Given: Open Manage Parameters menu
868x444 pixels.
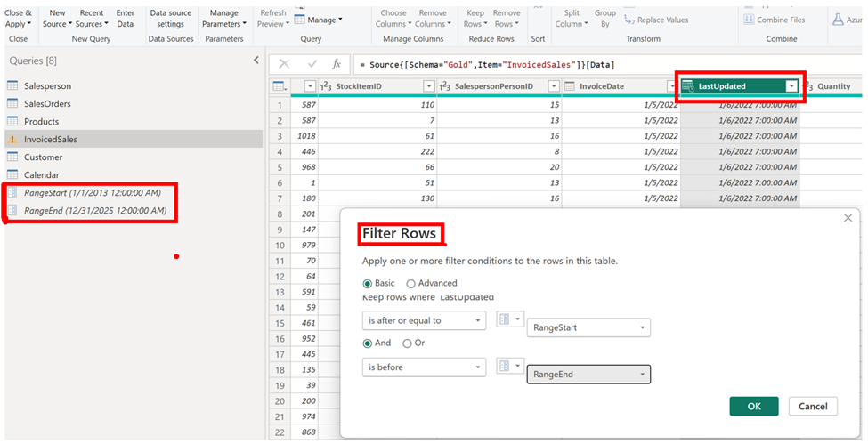Looking at the screenshot, I should click(x=223, y=19).
